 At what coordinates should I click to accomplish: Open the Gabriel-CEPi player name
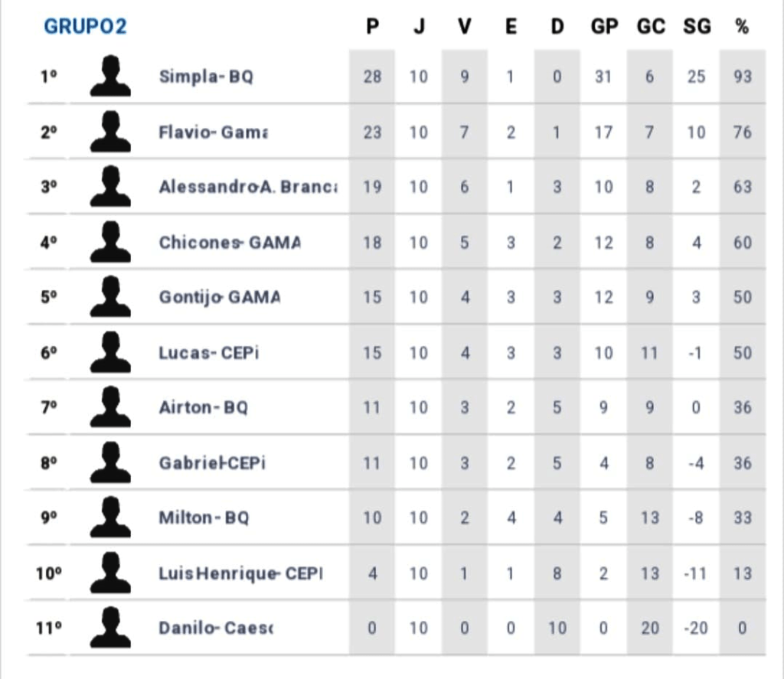click(212, 463)
